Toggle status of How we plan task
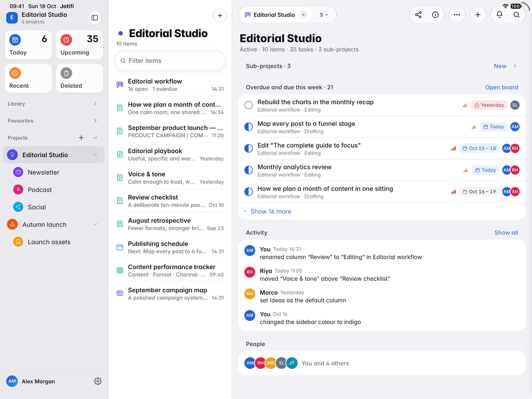 (249, 192)
